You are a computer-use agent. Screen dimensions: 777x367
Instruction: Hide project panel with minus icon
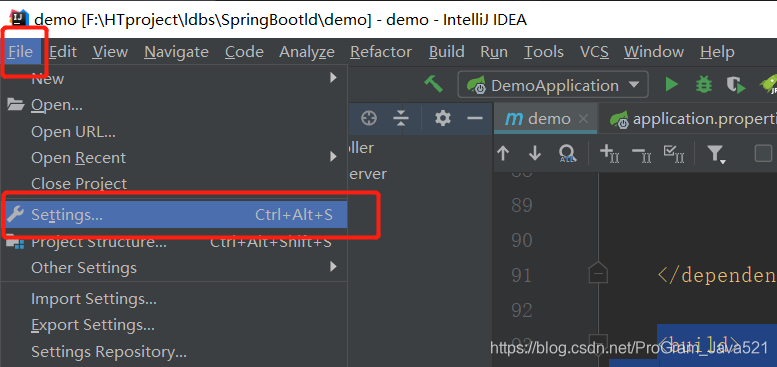click(x=475, y=118)
